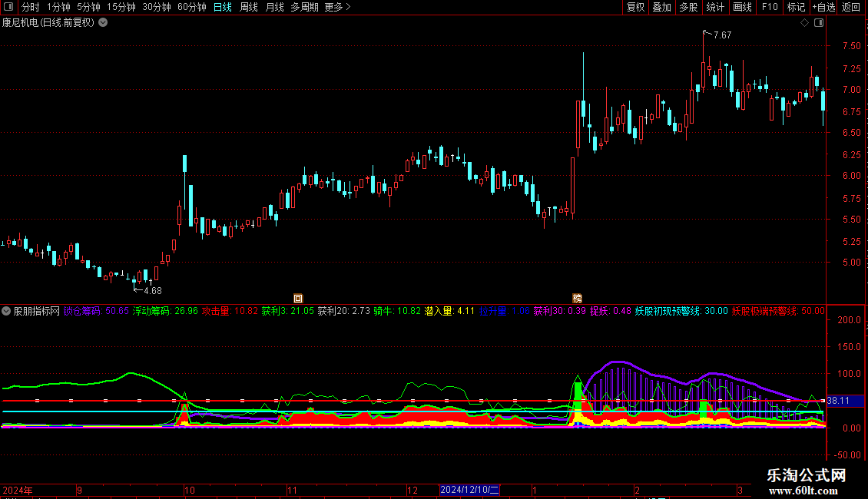Select the 攻击量 indicator value
The height and width of the screenshot is (499, 868).
pos(230,312)
